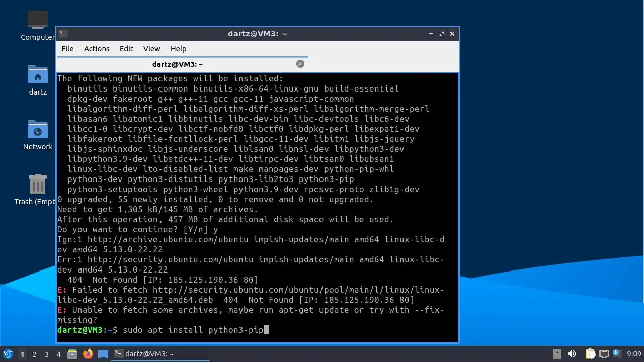Open the File menu in the terminal
The width and height of the screenshot is (644, 362).
pos(67,49)
